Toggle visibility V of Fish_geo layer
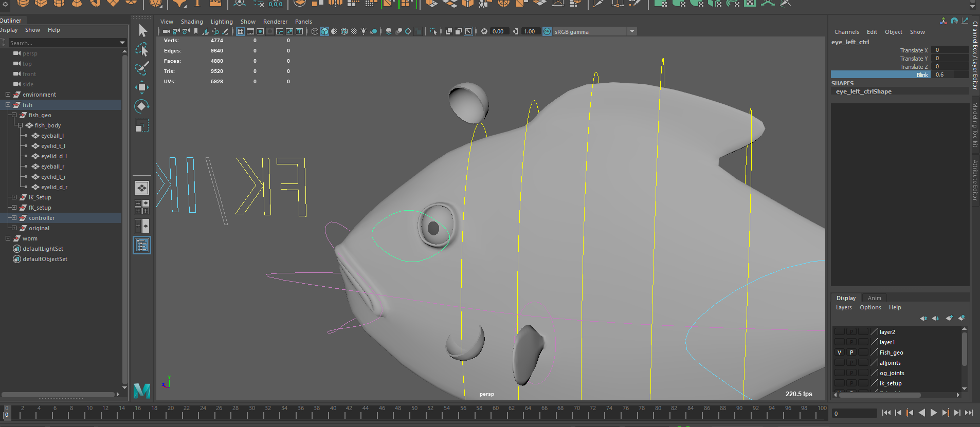Screen dimensions: 980x427 (839, 352)
